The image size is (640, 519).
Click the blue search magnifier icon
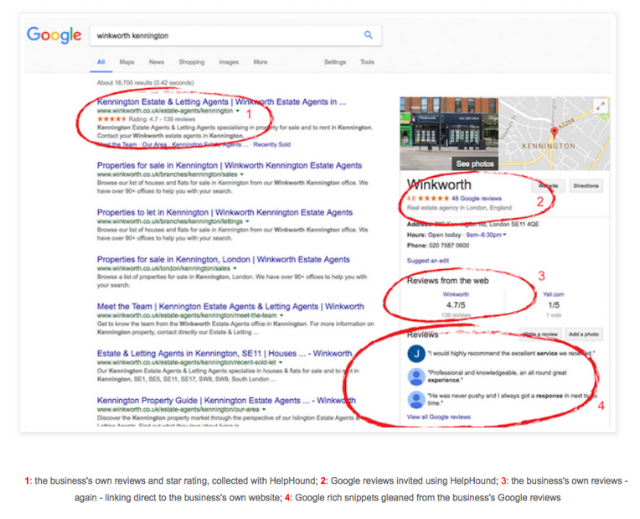pyautogui.click(x=368, y=35)
